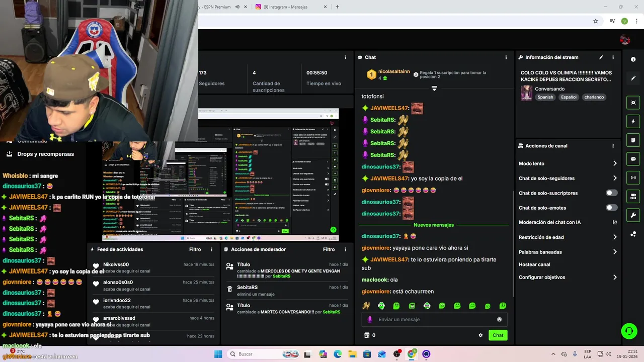
Task: Open Filtro in Acciones de moderador
Action: click(329, 249)
